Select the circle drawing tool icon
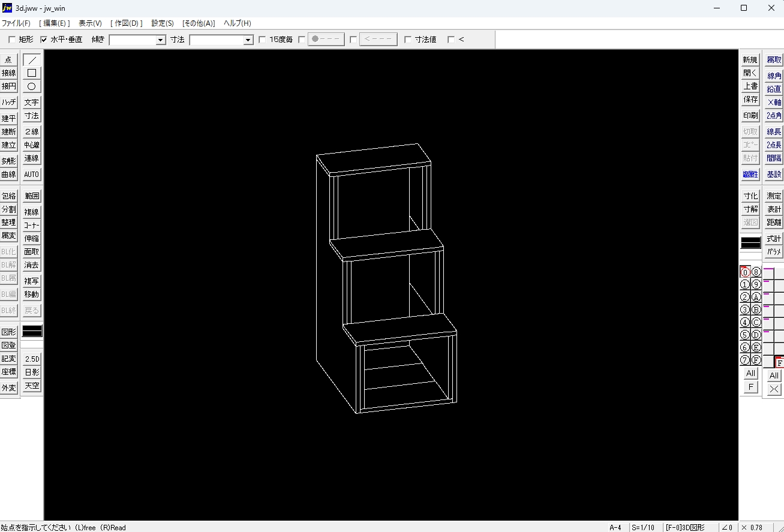Screen dimensions: 784x532 pos(32,86)
